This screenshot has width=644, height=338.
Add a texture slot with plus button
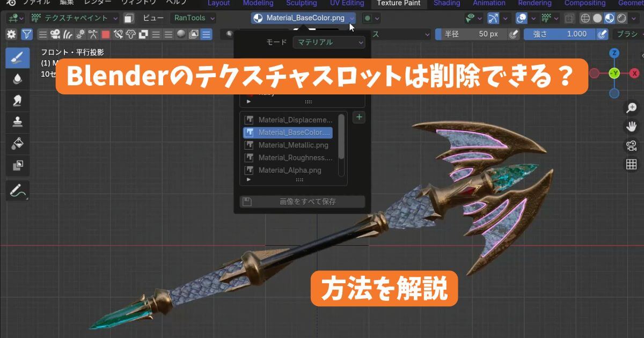click(x=359, y=117)
